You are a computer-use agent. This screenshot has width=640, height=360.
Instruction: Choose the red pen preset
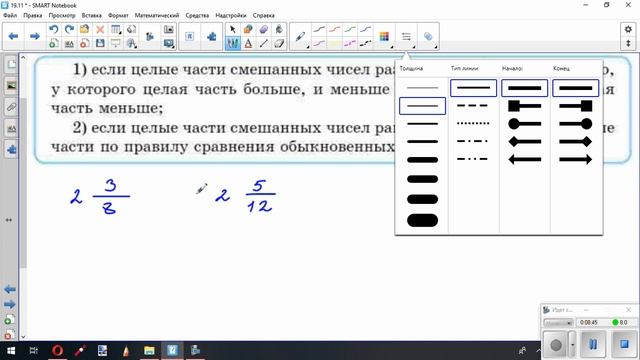[335, 29]
